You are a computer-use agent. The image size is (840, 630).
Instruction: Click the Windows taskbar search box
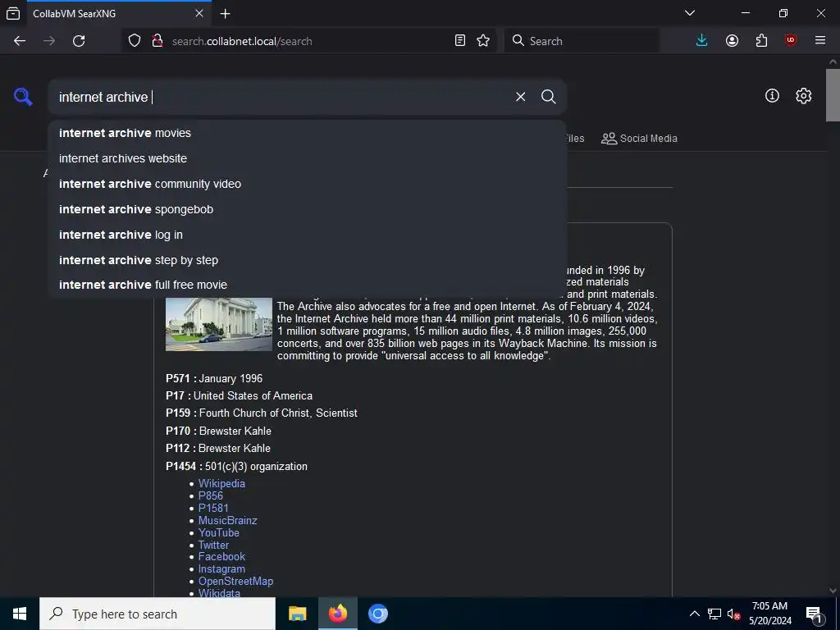(157, 614)
